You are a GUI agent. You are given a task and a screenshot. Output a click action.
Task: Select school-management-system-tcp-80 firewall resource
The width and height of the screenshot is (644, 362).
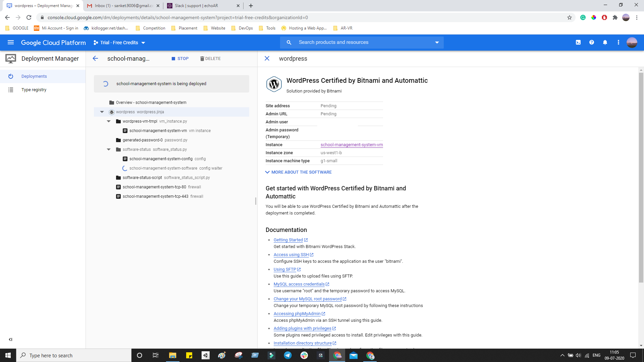point(154,187)
